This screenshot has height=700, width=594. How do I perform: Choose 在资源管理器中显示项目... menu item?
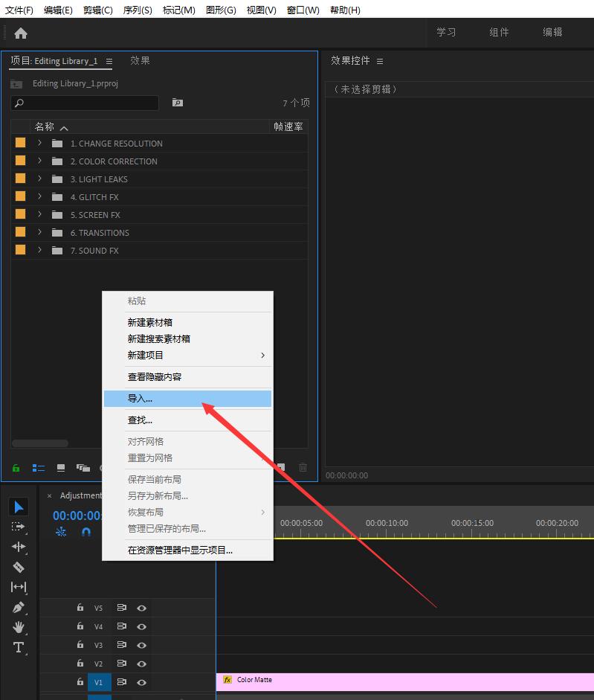(187, 550)
